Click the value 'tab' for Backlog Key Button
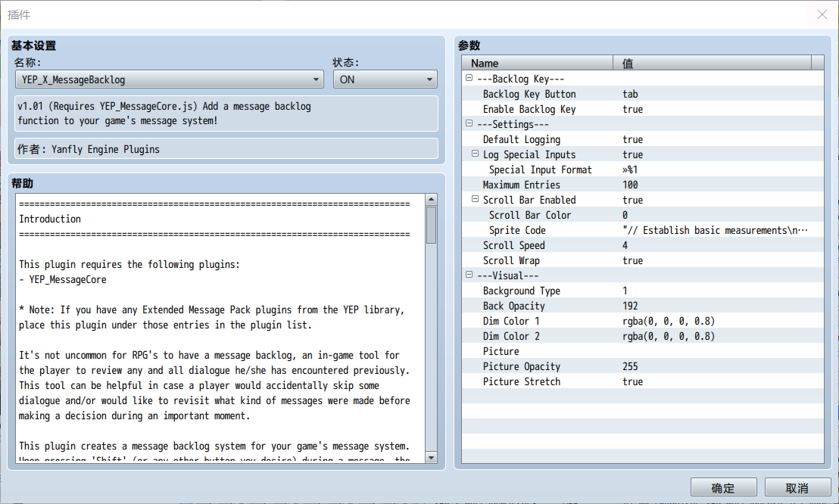This screenshot has width=839, height=504. 630,94
